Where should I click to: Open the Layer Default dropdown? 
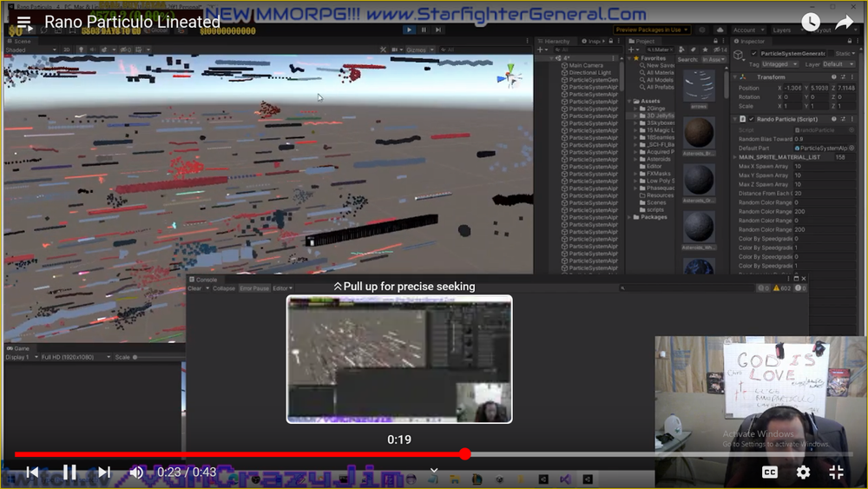click(838, 64)
